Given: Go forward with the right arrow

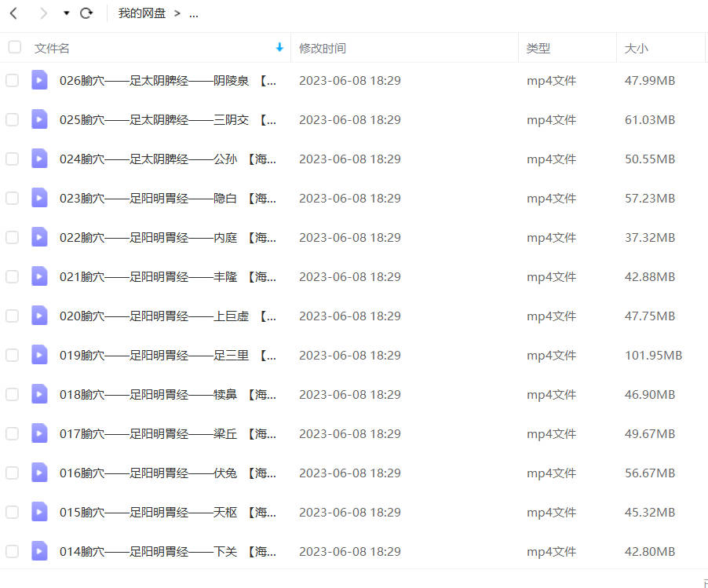Looking at the screenshot, I should click(x=43, y=13).
